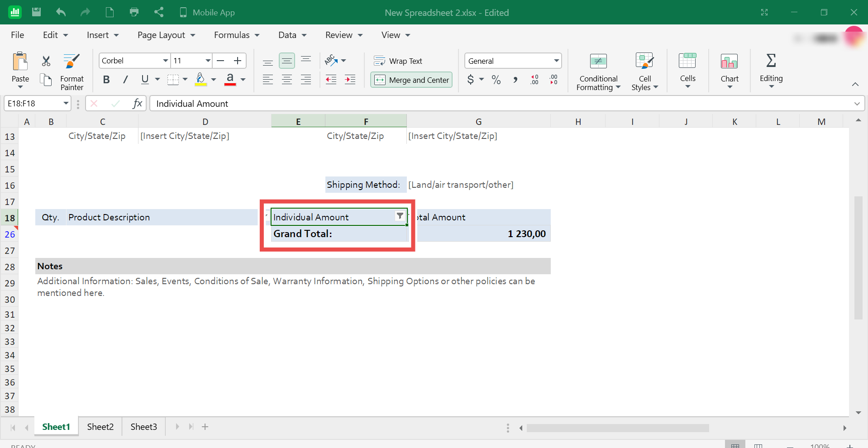Viewport: 868px width, 448px height.
Task: Create a new document icon
Action: [110, 12]
